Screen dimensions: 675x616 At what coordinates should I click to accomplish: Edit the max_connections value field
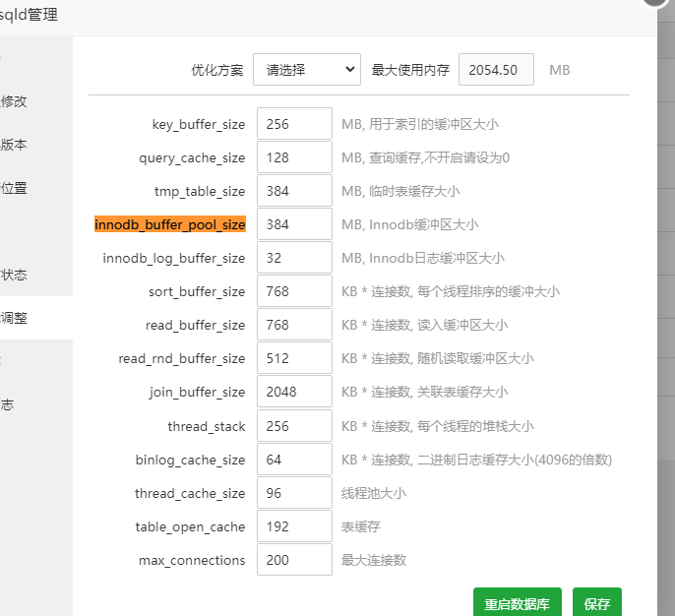tap(294, 560)
